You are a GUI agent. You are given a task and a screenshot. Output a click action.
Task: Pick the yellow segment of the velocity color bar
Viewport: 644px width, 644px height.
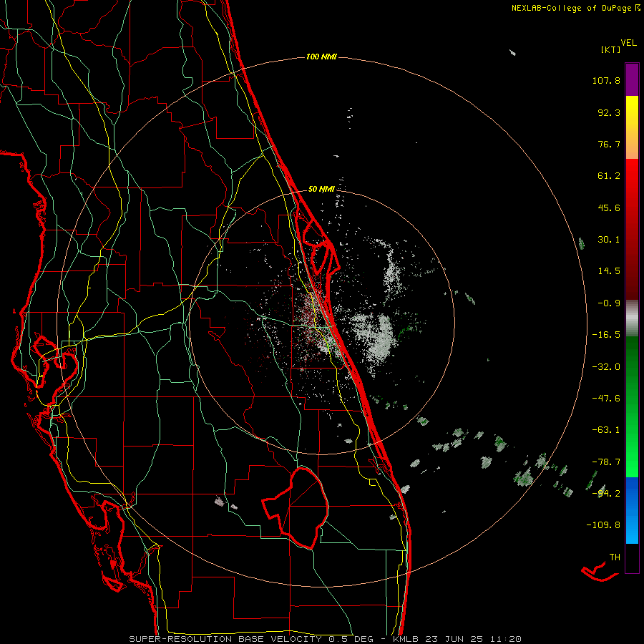[x=632, y=127]
